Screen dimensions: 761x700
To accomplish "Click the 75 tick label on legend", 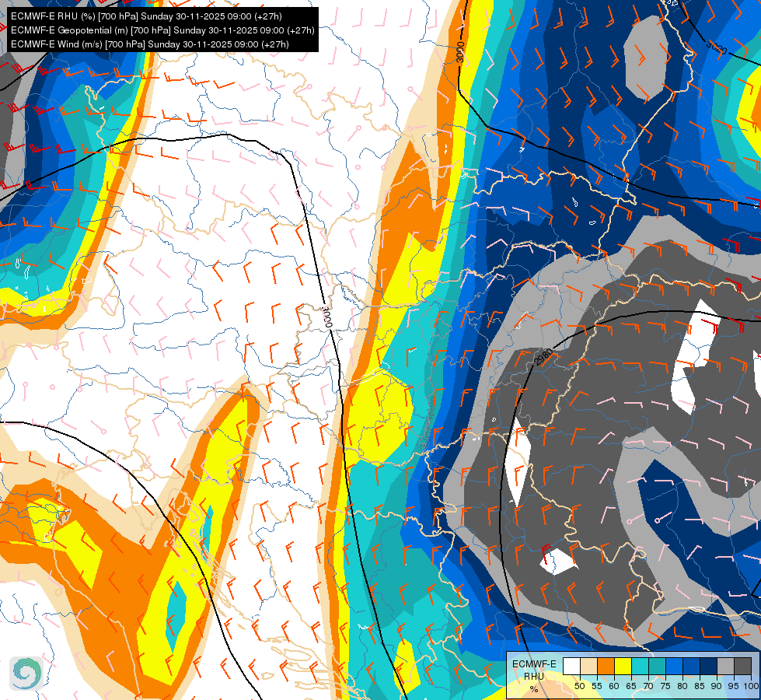I will pos(665,686).
